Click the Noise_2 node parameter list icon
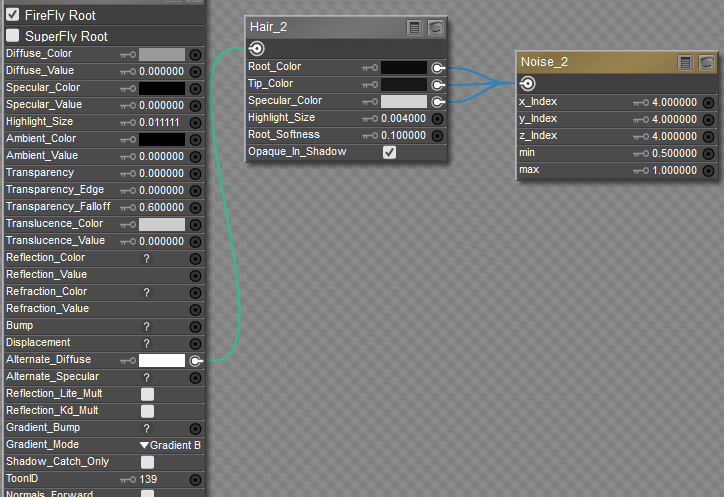 685,63
